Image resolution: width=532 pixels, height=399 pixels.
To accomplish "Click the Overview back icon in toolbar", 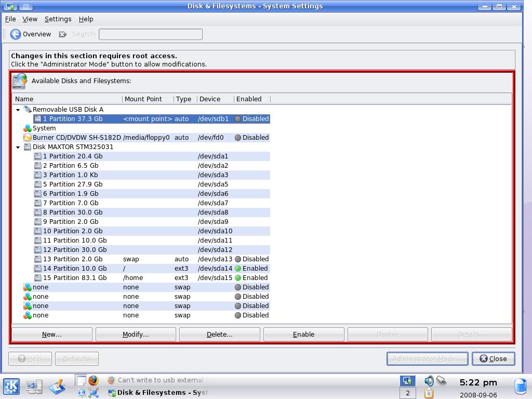I will [x=16, y=34].
